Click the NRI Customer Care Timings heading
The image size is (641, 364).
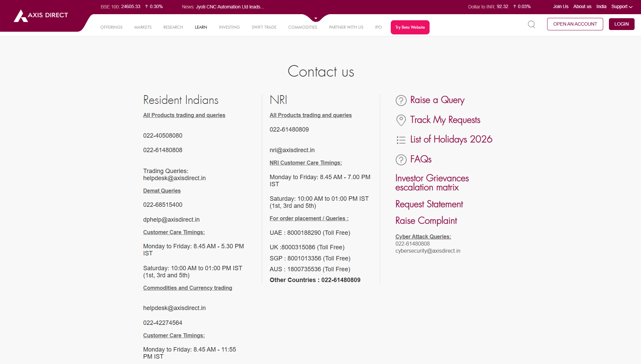(x=306, y=163)
